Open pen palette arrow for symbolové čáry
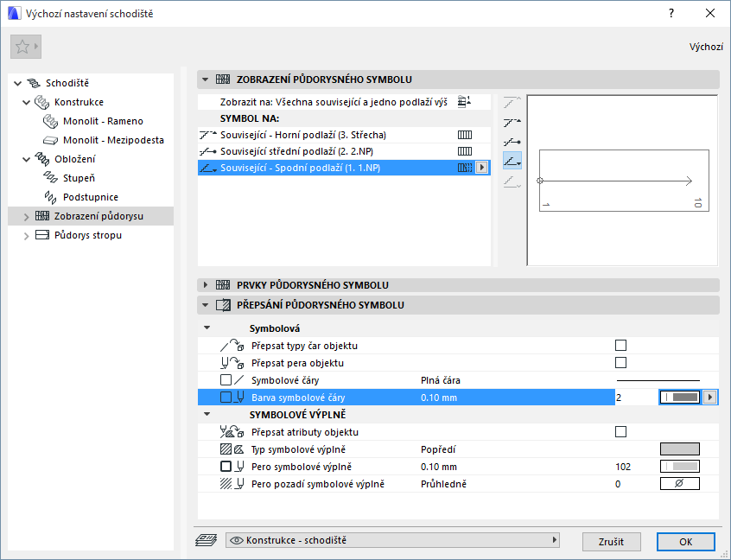 coord(710,398)
